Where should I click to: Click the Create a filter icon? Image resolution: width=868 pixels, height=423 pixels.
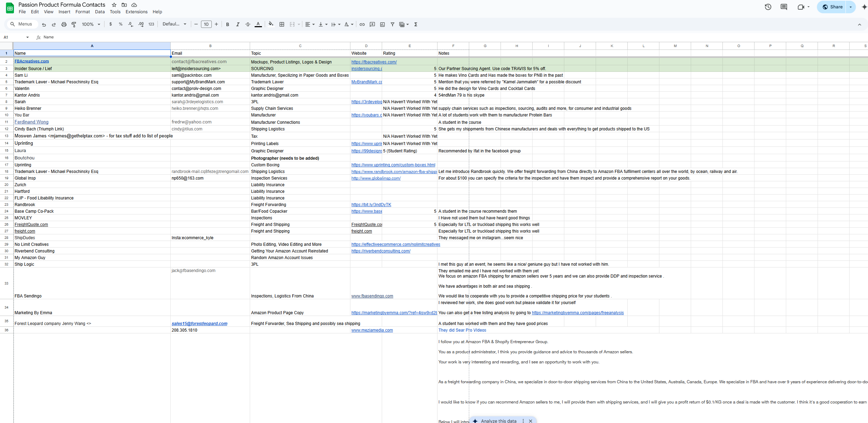[x=393, y=24]
